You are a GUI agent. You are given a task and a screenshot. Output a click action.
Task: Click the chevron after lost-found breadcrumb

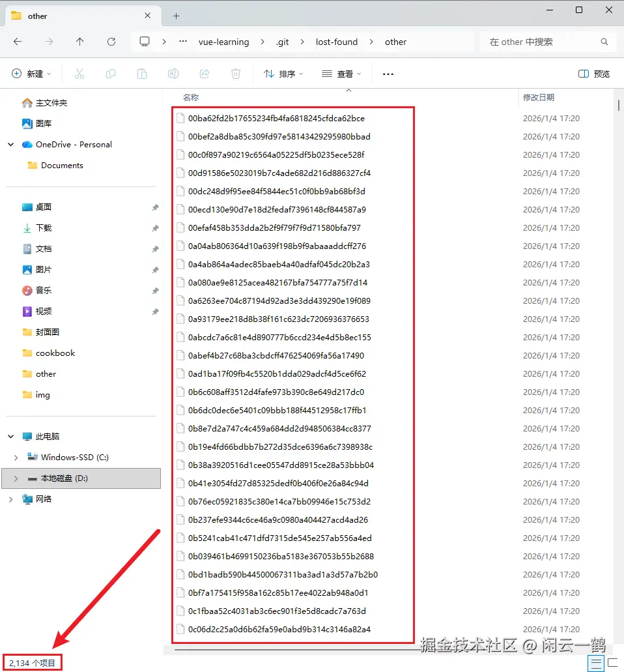pos(371,42)
